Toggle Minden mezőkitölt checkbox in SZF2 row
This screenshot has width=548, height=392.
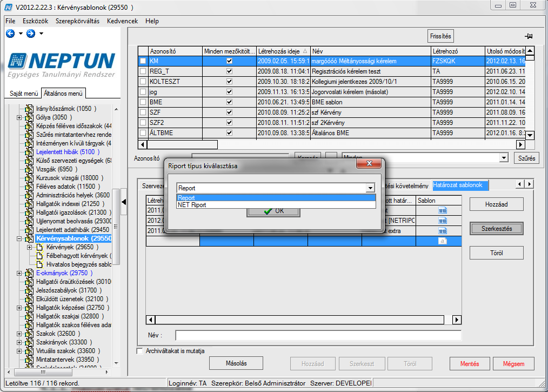tap(229, 123)
